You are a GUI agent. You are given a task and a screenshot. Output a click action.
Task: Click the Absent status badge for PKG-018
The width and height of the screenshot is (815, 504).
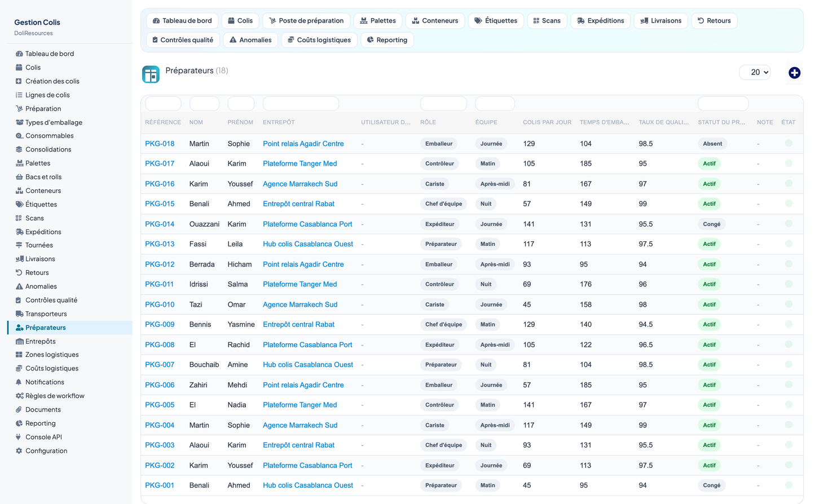[712, 144]
